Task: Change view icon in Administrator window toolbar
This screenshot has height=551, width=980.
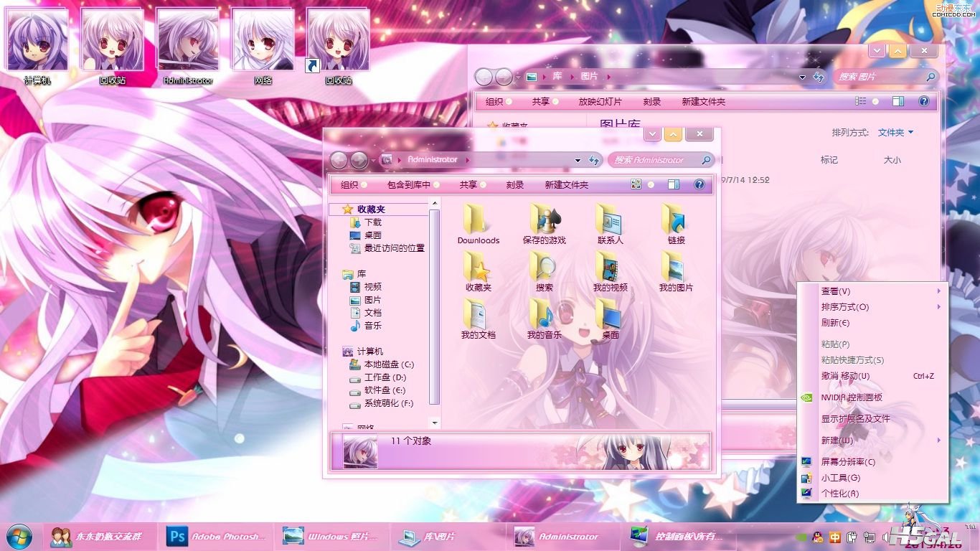Action: click(x=636, y=184)
